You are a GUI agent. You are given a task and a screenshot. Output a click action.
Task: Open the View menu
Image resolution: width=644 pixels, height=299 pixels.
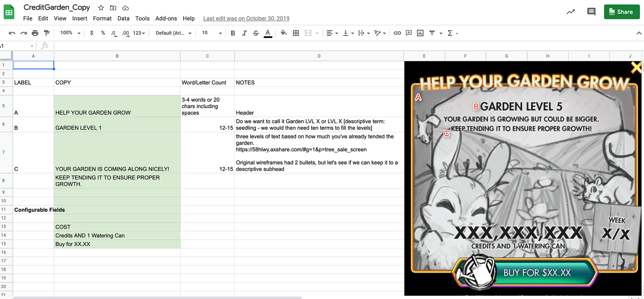[x=60, y=18]
